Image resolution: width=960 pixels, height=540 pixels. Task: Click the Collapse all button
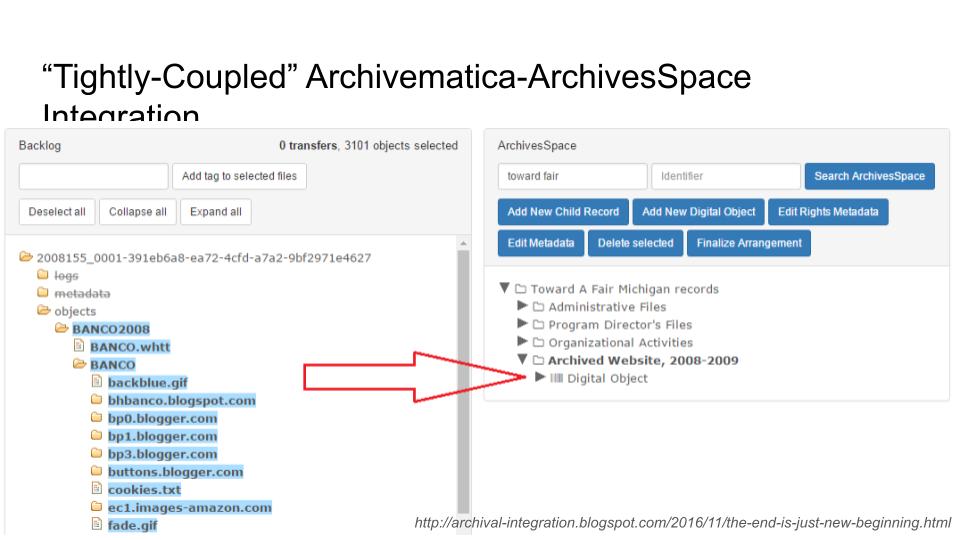click(x=138, y=212)
